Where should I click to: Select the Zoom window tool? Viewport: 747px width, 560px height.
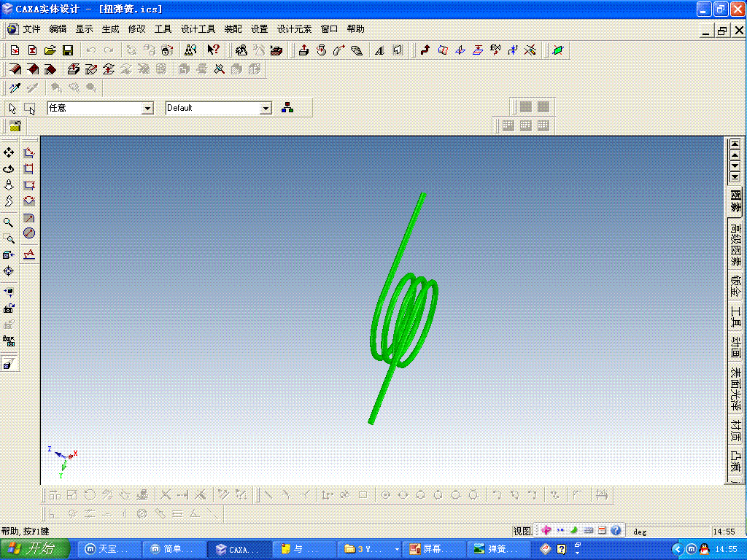coord(9,238)
